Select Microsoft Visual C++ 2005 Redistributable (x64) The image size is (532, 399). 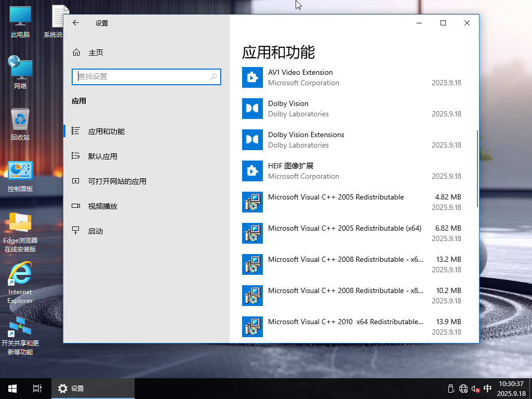coord(352,233)
